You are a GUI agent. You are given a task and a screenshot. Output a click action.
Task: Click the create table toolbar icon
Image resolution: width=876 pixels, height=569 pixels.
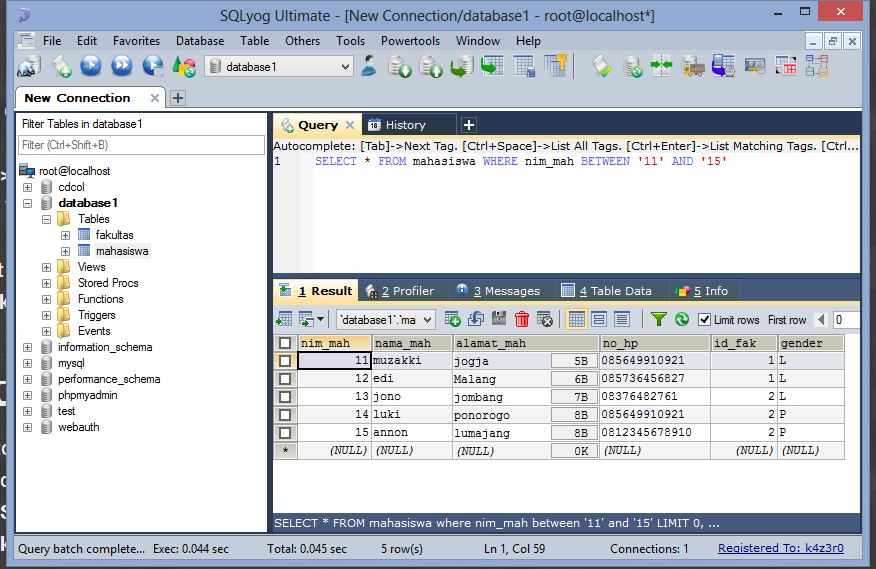point(493,66)
